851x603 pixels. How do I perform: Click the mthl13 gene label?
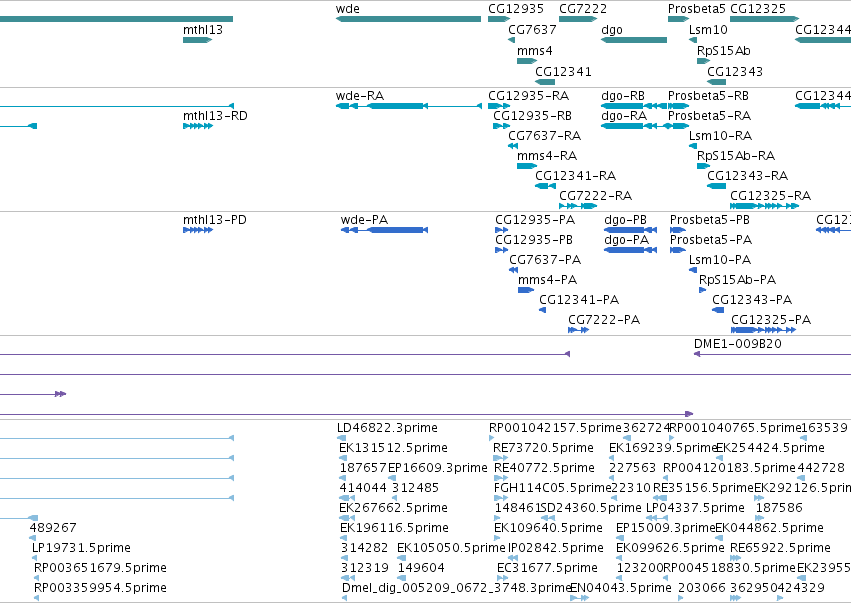point(202,30)
